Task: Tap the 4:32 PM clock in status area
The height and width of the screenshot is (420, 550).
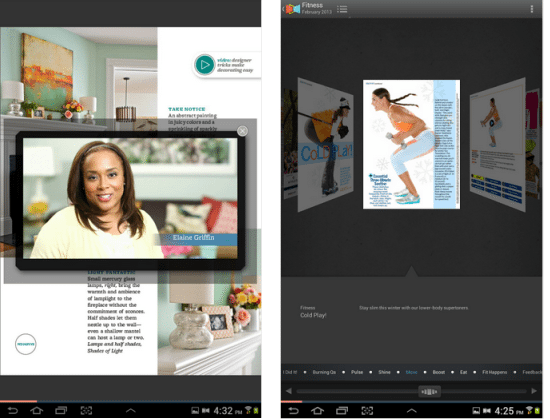Action: [228, 411]
